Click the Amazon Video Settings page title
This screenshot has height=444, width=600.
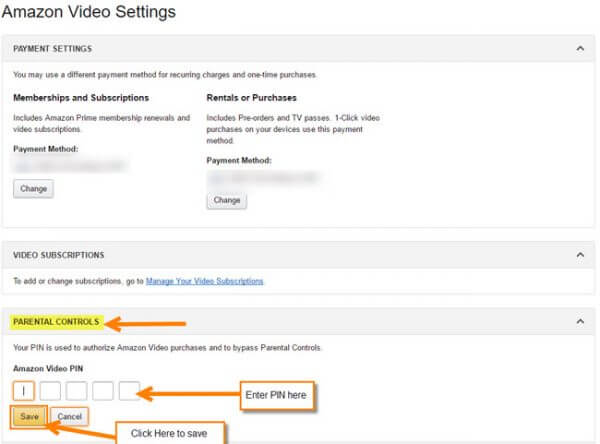pos(89,11)
